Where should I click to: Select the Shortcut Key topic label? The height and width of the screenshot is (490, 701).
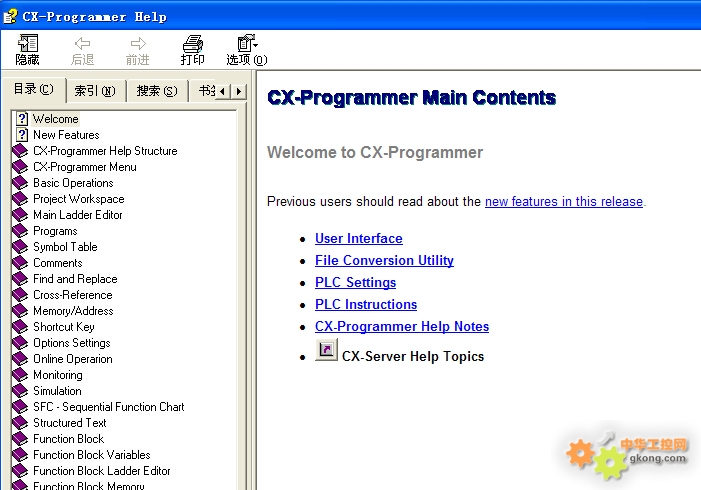[63, 327]
